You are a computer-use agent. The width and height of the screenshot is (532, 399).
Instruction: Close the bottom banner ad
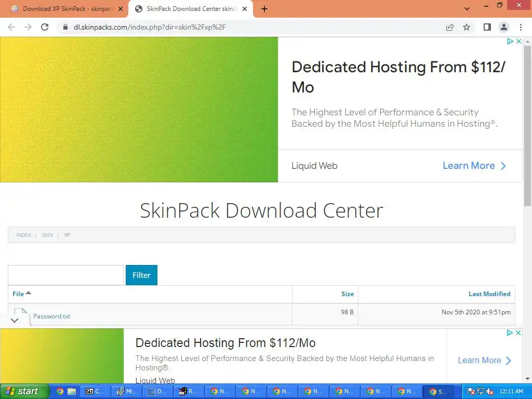click(x=518, y=332)
